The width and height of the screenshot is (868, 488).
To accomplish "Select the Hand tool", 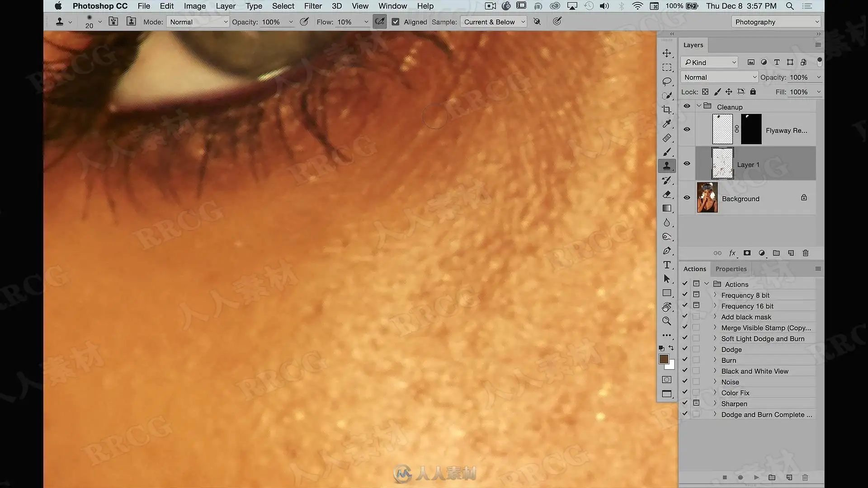I will (667, 307).
